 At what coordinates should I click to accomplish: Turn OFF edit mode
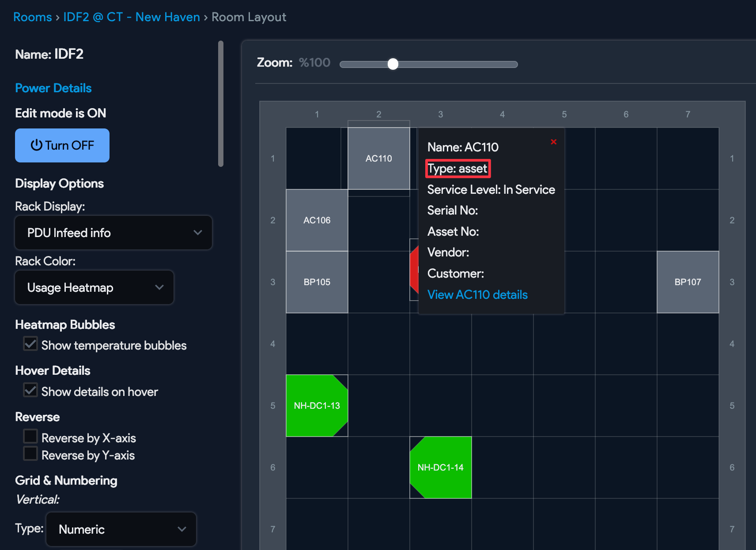[x=62, y=145]
